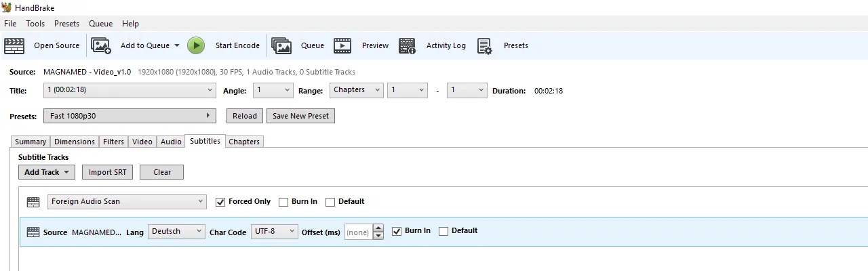Click the Open Source film clapper icon
This screenshot has height=271, width=868.
coord(14,45)
